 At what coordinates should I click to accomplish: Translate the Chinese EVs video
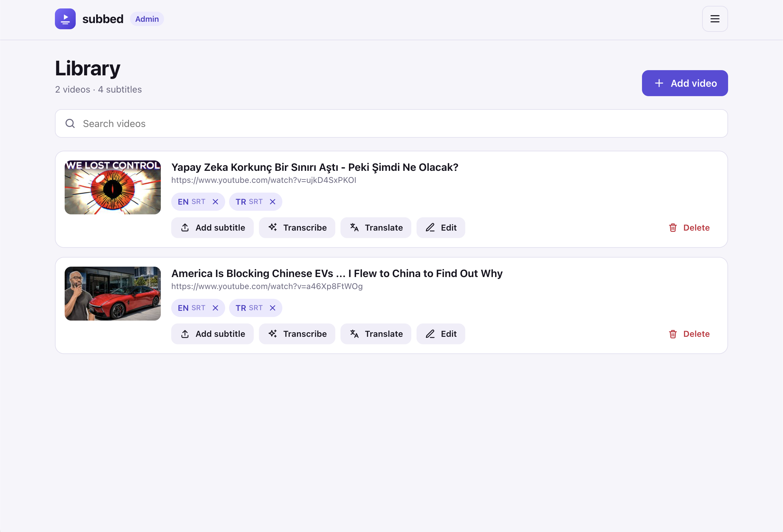tap(376, 334)
